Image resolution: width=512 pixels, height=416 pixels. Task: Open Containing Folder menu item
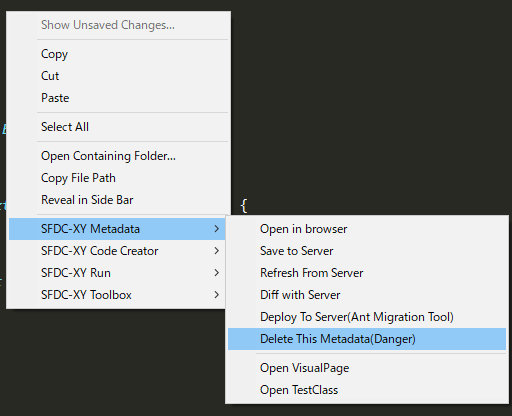(118, 156)
